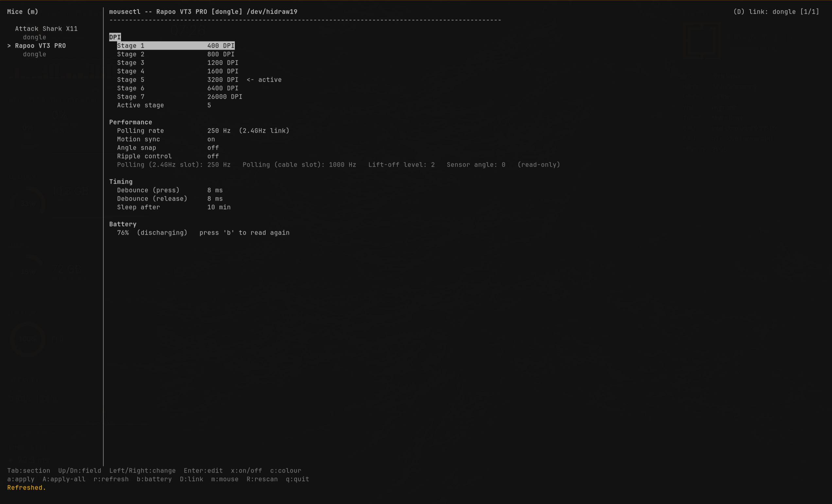Select the Debounce (release) 8 ms field
The height and width of the screenshot is (504, 832).
tap(170, 199)
